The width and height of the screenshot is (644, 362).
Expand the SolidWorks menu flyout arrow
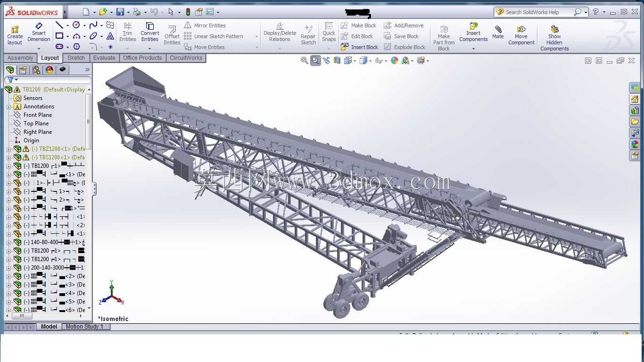(65, 12)
